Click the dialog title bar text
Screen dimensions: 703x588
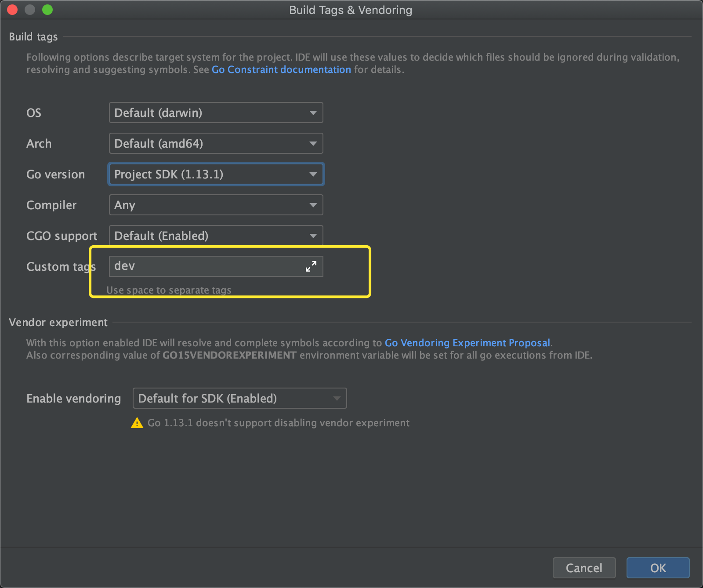(x=351, y=10)
